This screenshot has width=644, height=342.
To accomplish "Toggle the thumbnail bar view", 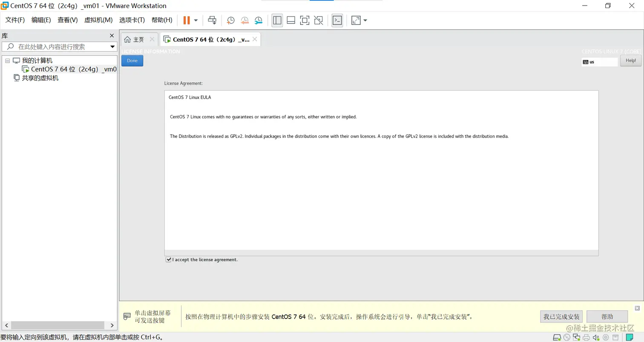I will click(291, 20).
